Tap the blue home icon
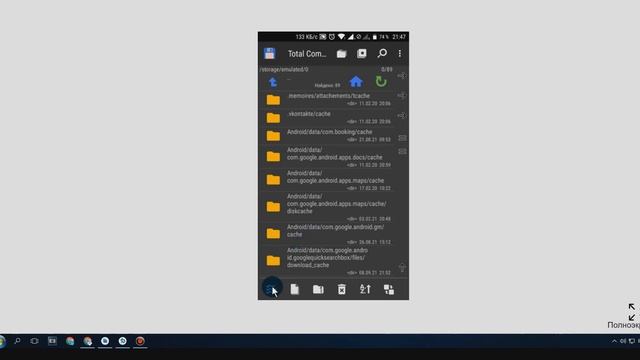640x360 pixels. pyautogui.click(x=356, y=82)
